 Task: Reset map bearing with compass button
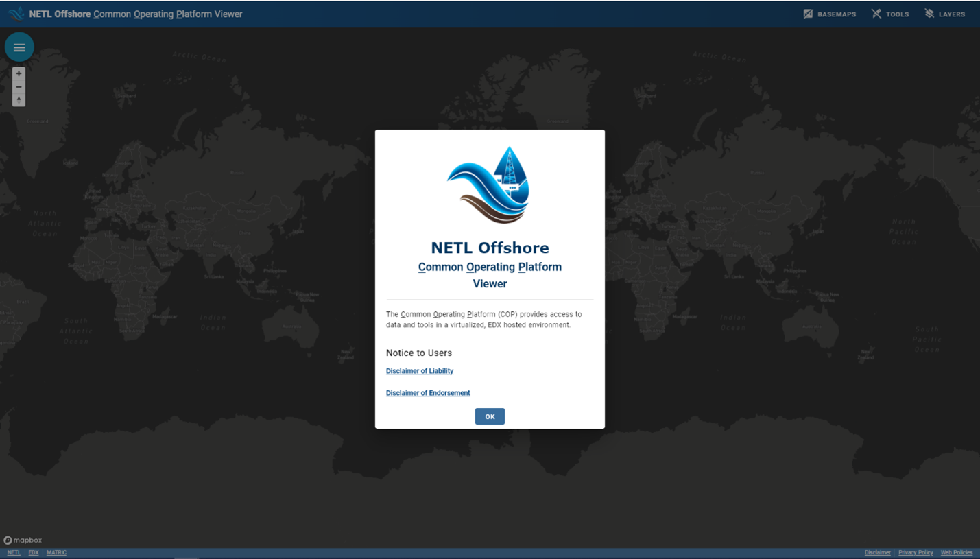[x=19, y=99]
